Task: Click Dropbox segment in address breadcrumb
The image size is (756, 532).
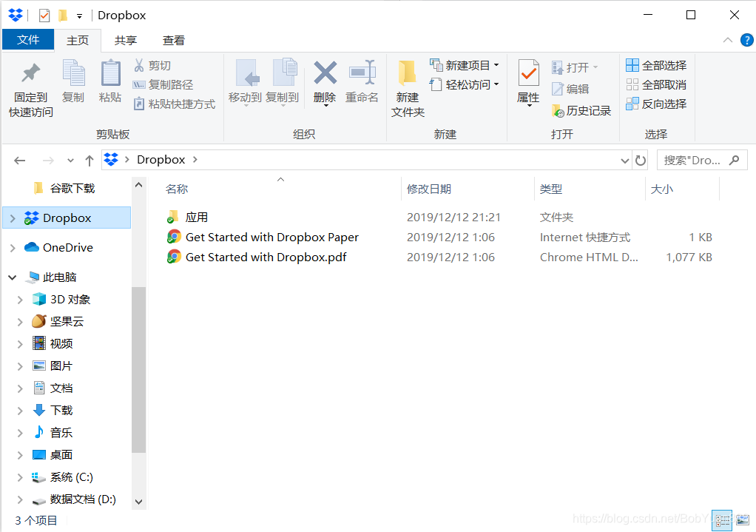Action: pyautogui.click(x=161, y=160)
